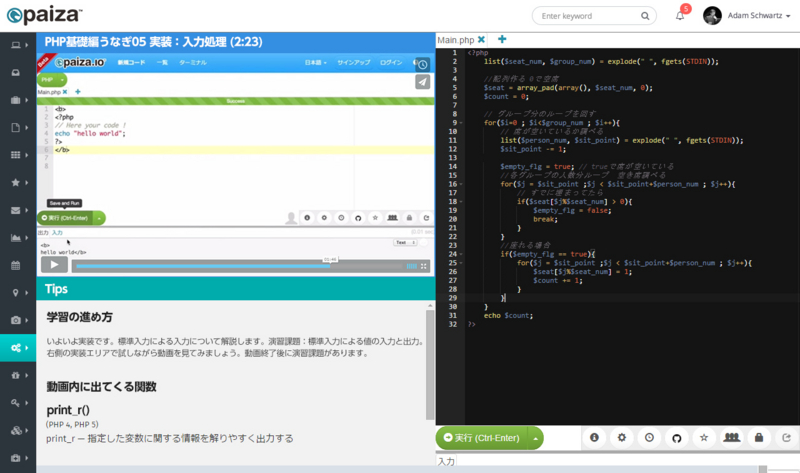
Task: Click the clock button in video corner
Action: [x=422, y=65]
